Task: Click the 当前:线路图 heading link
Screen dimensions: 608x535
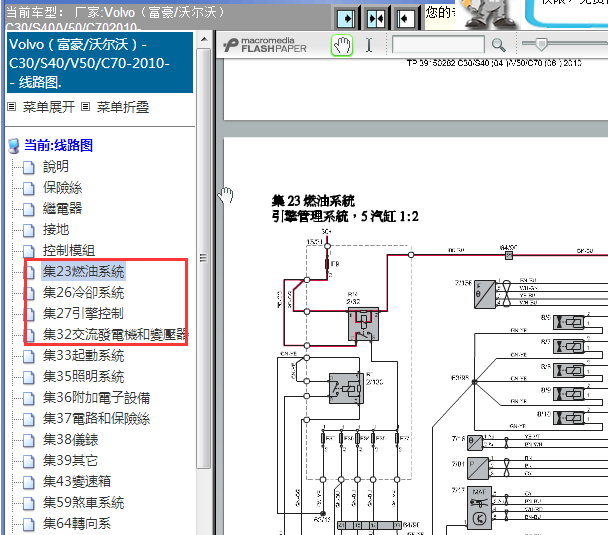Action: pos(59,145)
